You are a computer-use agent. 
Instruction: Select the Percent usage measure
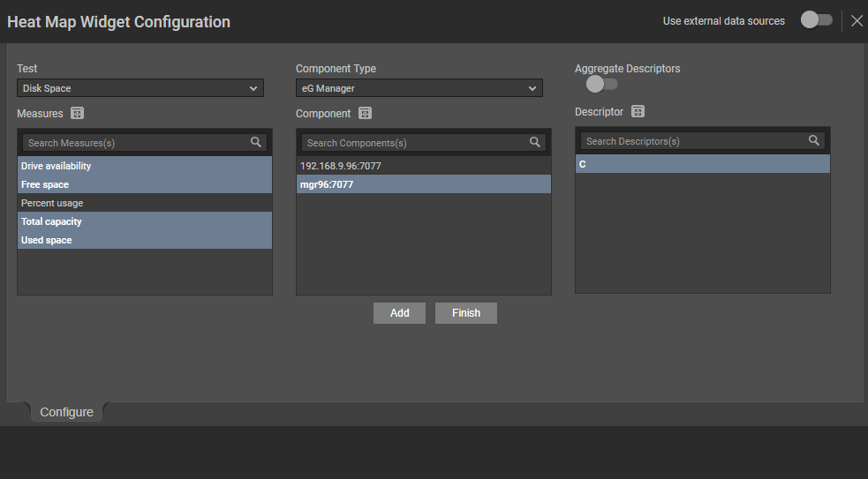145,203
